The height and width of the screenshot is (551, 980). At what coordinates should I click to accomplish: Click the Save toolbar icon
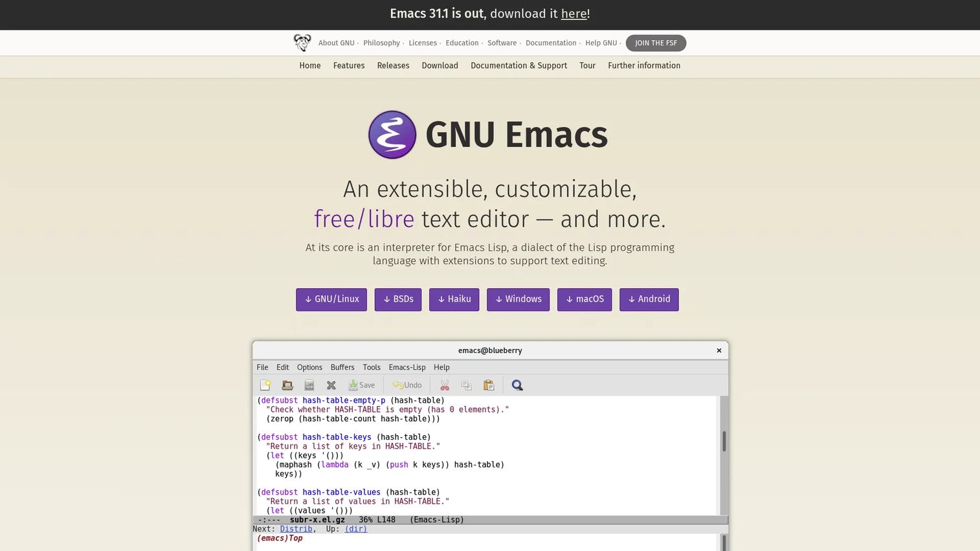361,385
